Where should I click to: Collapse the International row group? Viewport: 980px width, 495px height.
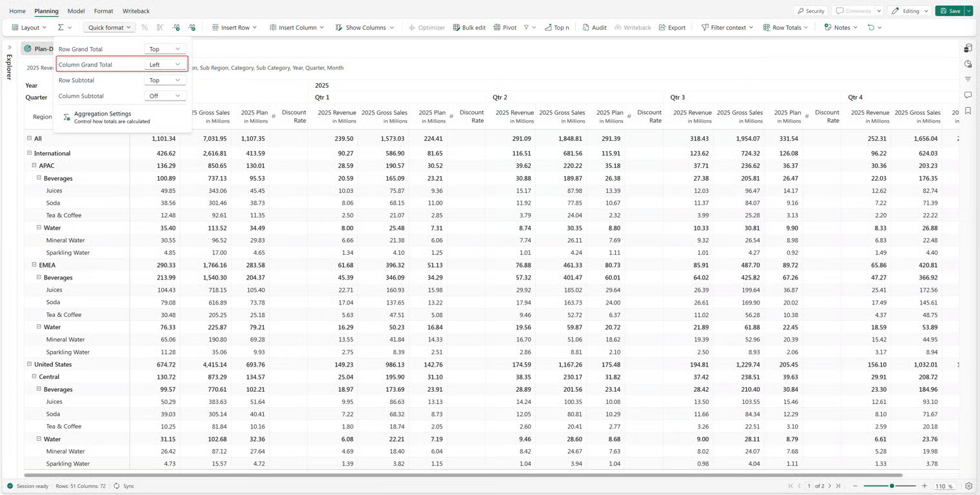29,153
